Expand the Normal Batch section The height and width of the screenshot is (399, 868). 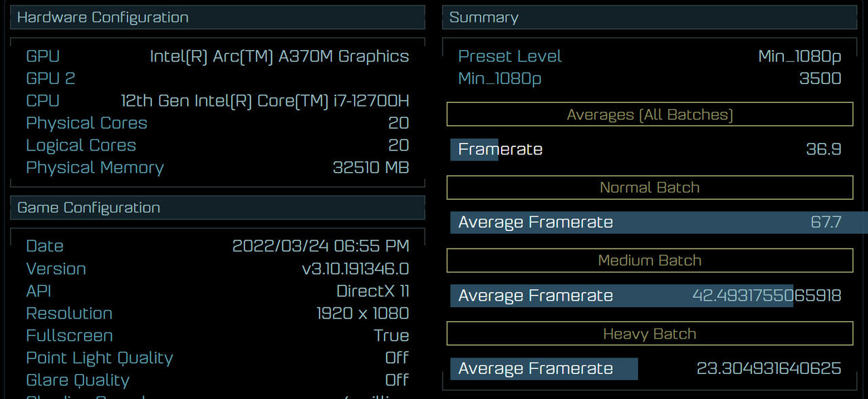point(649,188)
